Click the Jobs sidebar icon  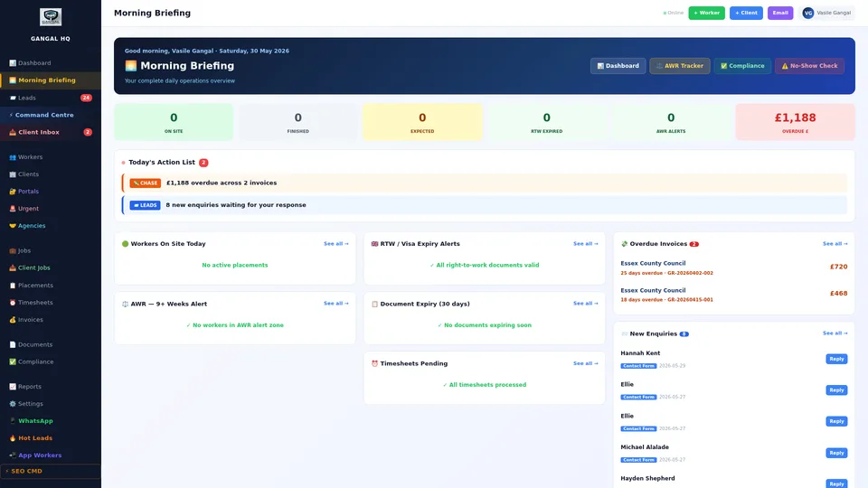click(x=13, y=250)
